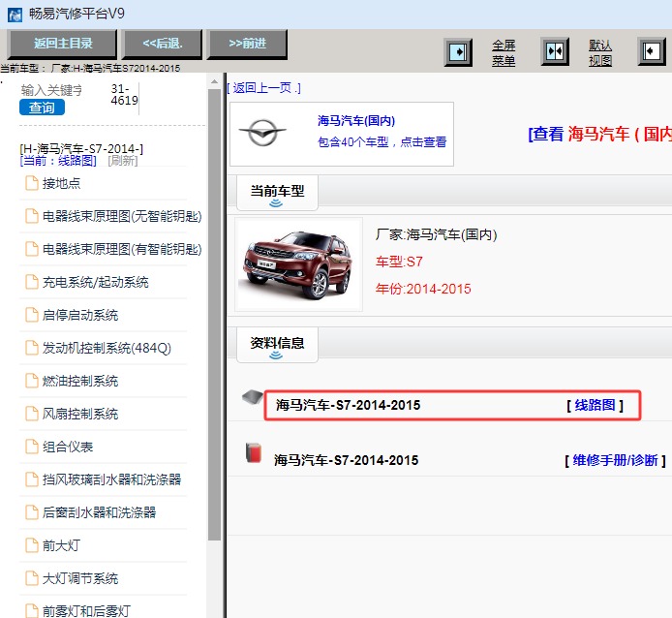
Task: Click the red book icon beside 维修手册 row
Action: coord(254,453)
